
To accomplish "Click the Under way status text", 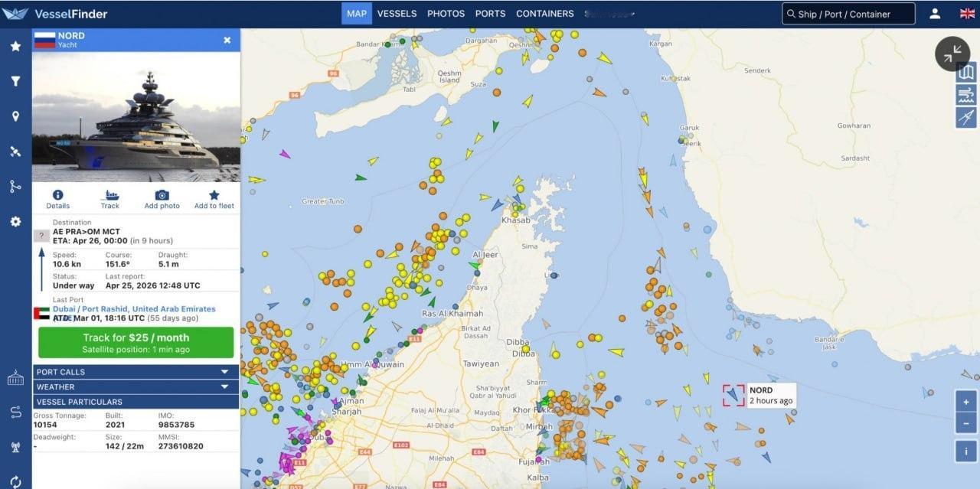I will (73, 285).
